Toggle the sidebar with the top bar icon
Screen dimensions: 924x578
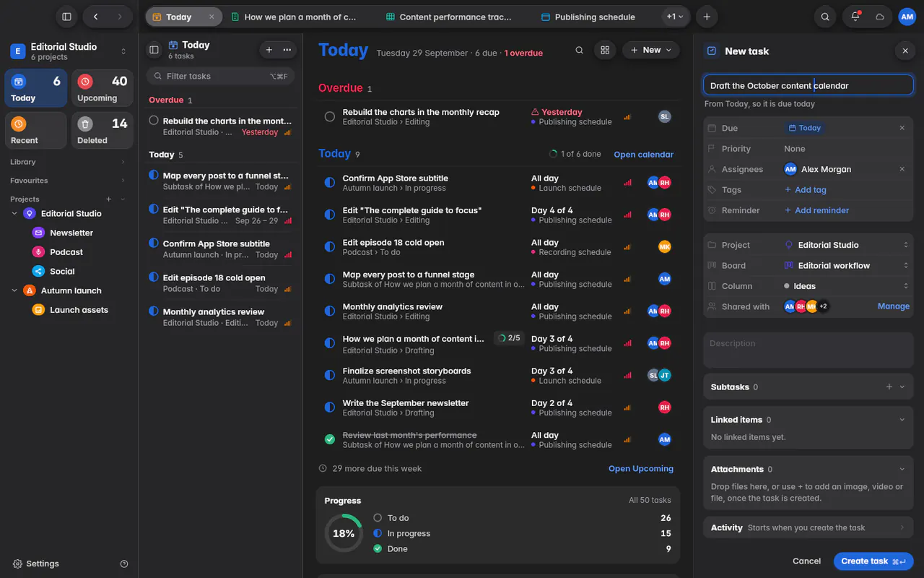pos(66,17)
